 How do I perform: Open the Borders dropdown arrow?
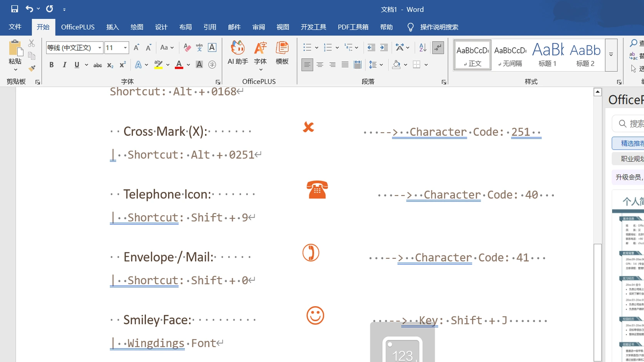[x=426, y=65]
